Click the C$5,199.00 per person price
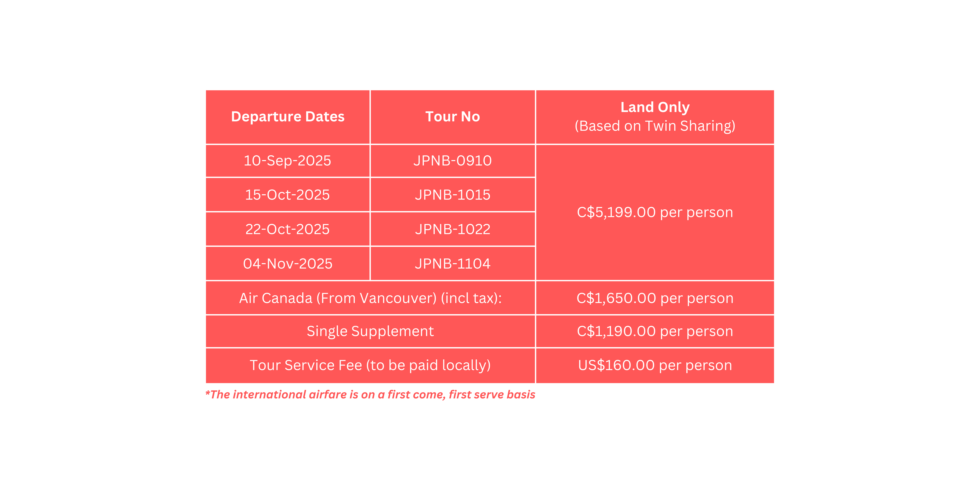Viewport: 980px width, 490px height. (655, 212)
